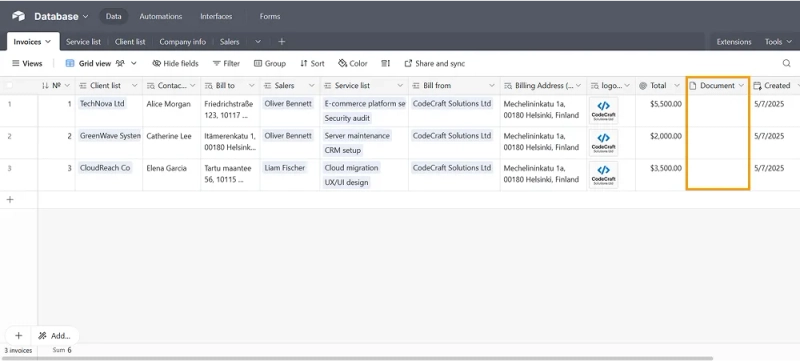The width and height of the screenshot is (800, 361).
Task: Open the Automations tab
Action: coord(161,16)
